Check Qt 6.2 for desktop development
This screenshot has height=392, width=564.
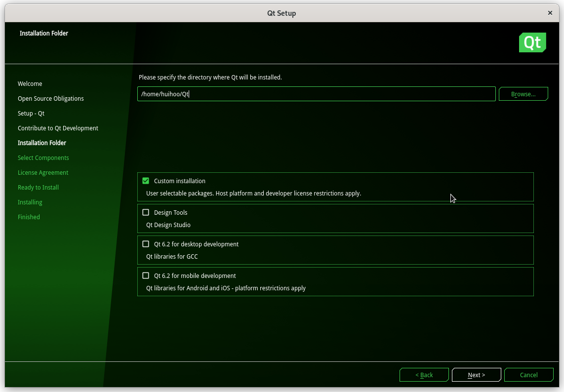[x=146, y=244]
